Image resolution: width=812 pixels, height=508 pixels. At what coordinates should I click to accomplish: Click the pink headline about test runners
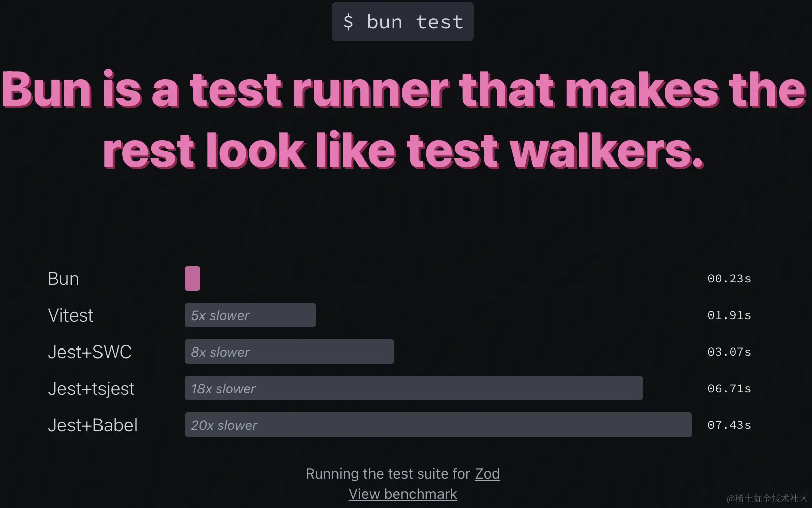[404, 120]
